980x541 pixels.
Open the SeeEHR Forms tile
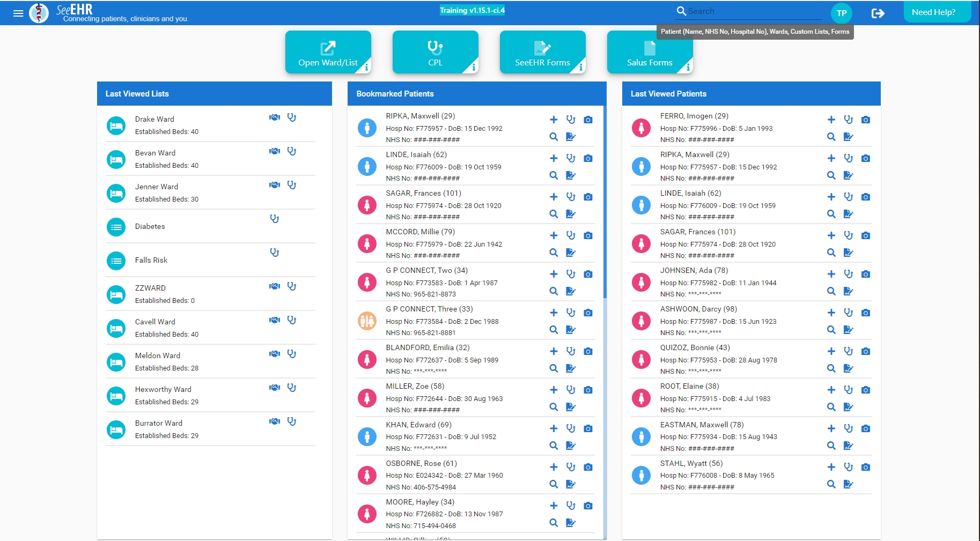pyautogui.click(x=542, y=52)
